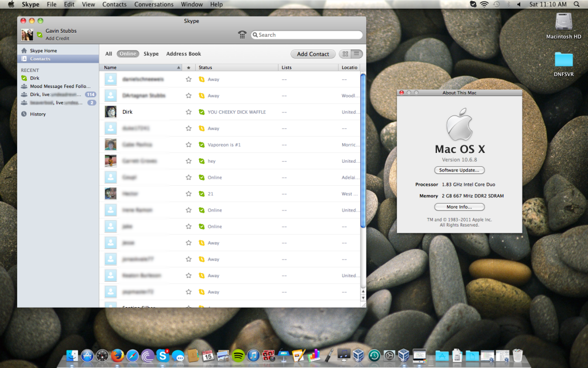Open Mood Message Feed conversation
The height and width of the screenshot is (368, 588).
pyautogui.click(x=58, y=86)
